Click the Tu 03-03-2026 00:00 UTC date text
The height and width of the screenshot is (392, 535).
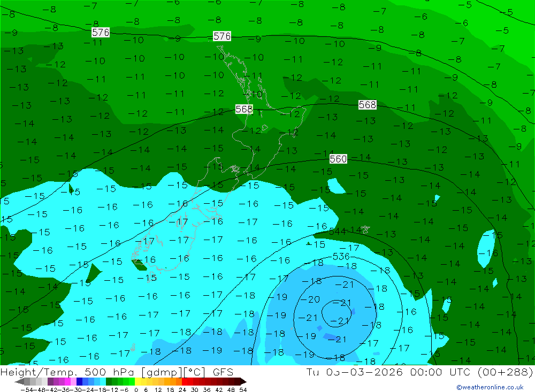(387, 372)
